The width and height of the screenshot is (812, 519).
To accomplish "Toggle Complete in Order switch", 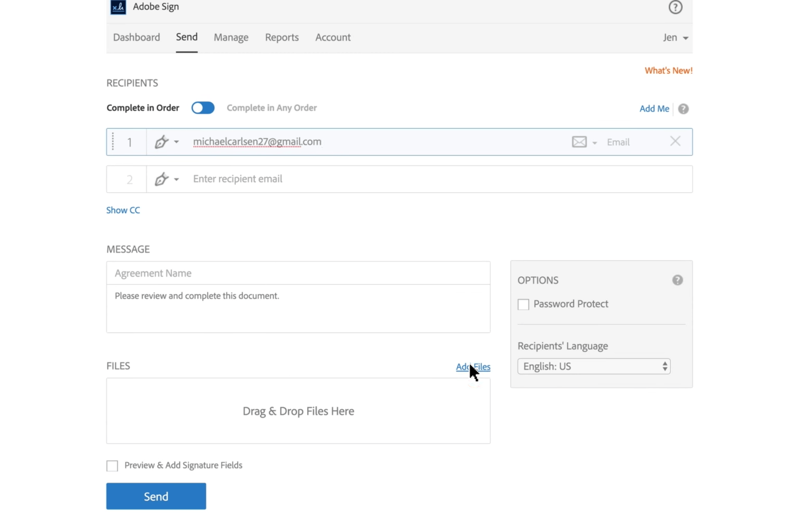I will [x=202, y=107].
